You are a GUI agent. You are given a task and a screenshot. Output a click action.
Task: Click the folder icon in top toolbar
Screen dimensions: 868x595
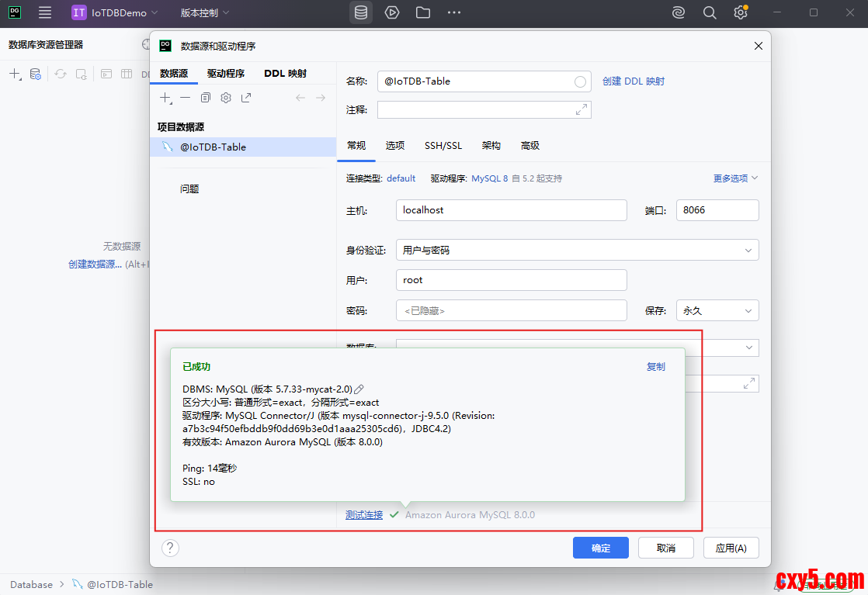[422, 12]
